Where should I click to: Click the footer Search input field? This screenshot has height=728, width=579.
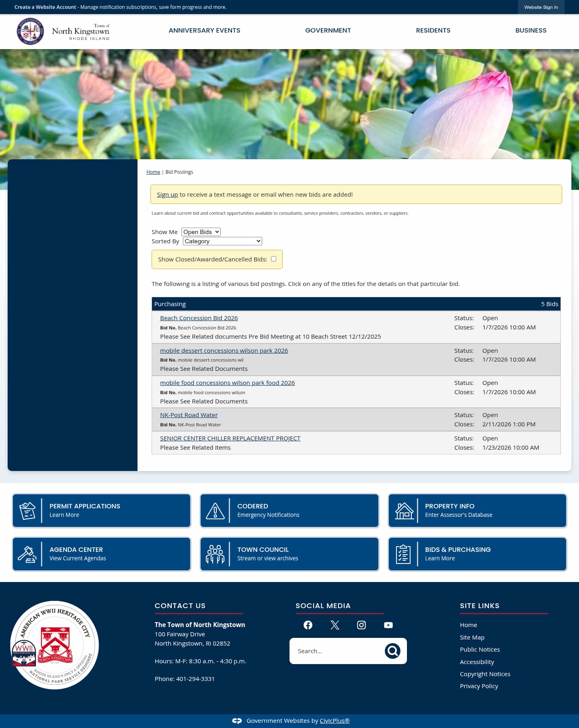point(338,651)
